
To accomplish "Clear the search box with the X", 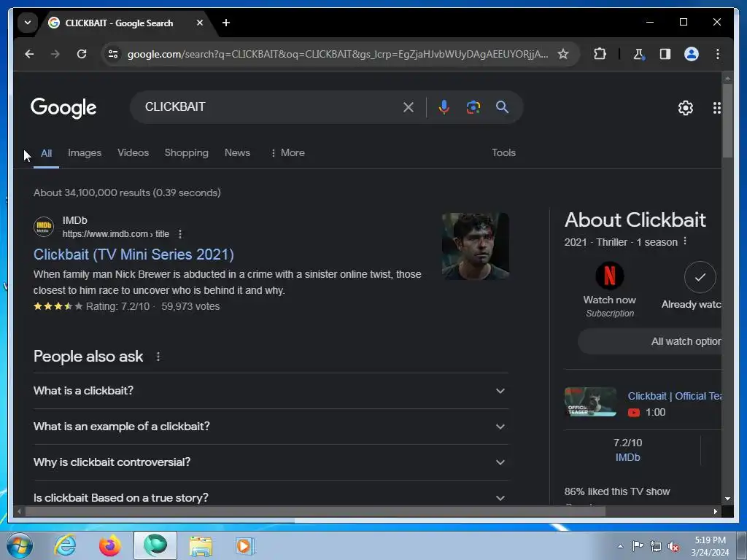I will 409,107.
